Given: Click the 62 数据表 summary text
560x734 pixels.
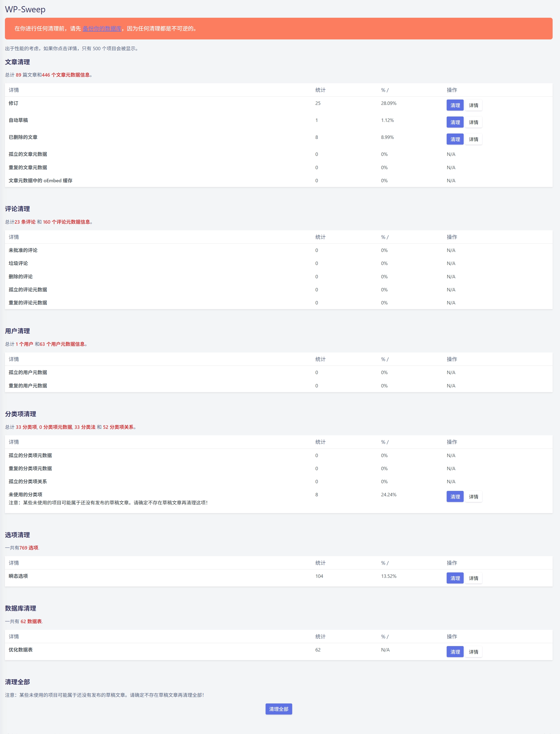Looking at the screenshot, I should coord(31,621).
